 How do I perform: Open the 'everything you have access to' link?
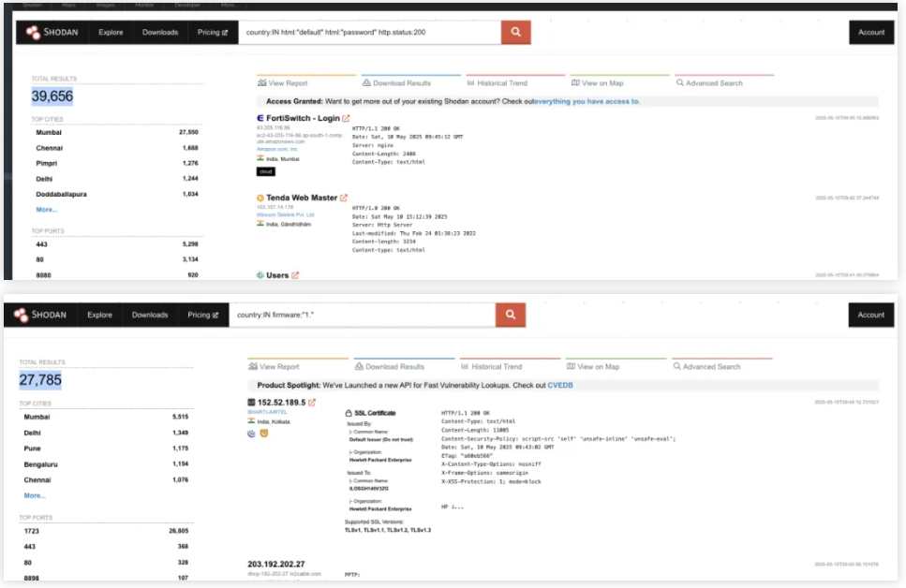tap(587, 101)
